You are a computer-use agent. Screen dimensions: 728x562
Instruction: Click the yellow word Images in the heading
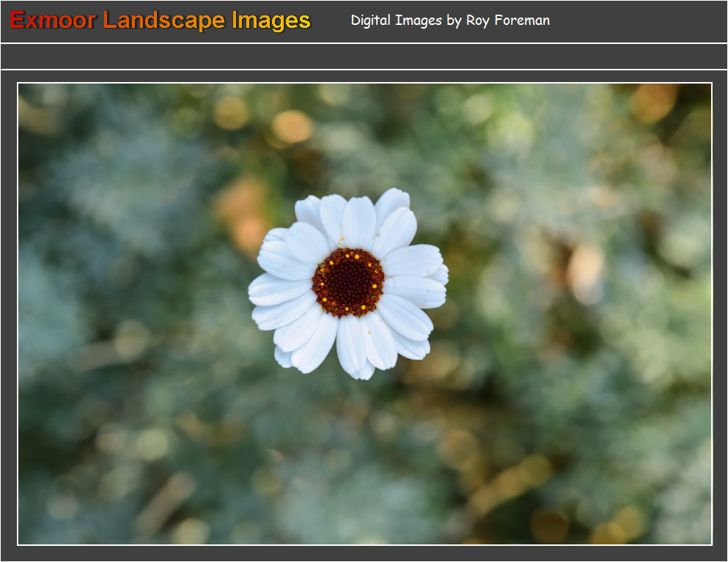(x=271, y=21)
